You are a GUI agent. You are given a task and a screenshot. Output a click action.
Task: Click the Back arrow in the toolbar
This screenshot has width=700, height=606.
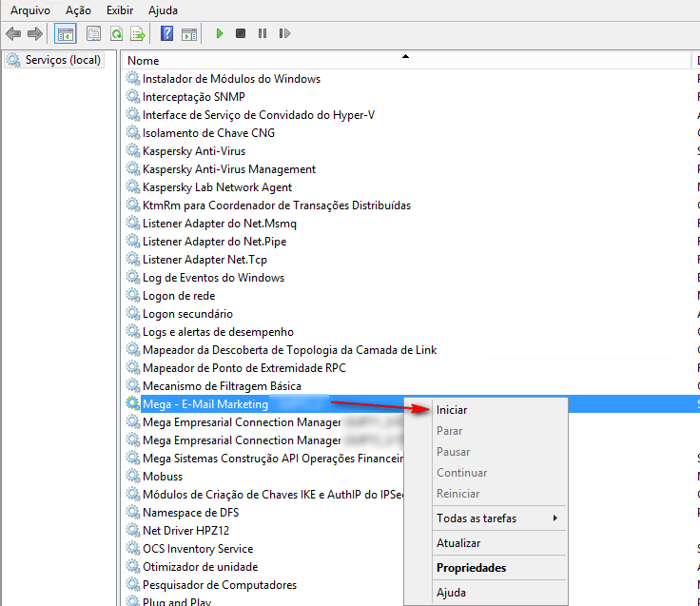pyautogui.click(x=13, y=34)
